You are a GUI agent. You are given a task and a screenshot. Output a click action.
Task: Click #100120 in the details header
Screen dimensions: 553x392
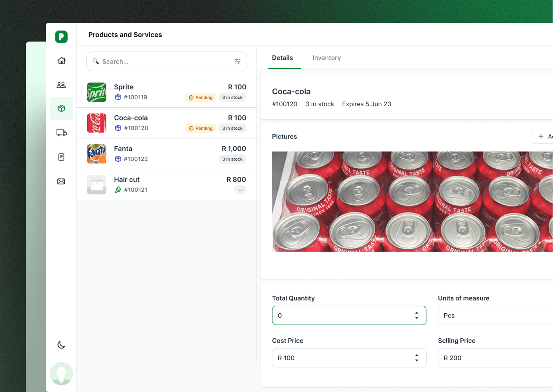tap(285, 104)
